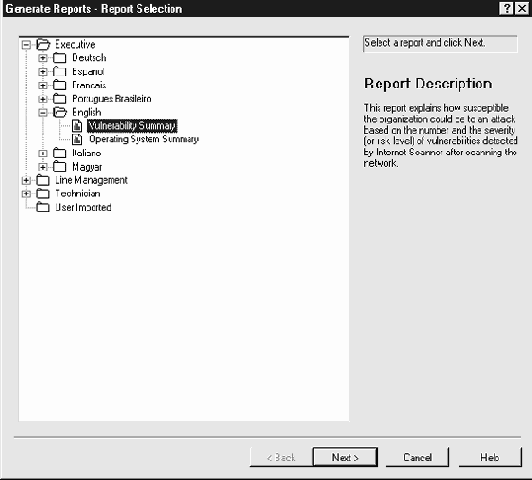The image size is (532, 480).
Task: Click the Next button
Action: click(x=345, y=457)
